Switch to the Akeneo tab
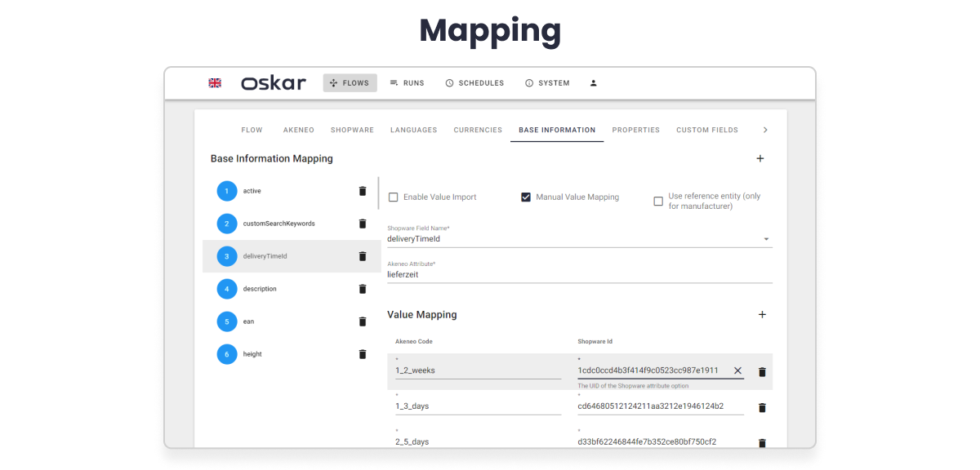Viewport: 980px width, 470px height. pos(299,130)
